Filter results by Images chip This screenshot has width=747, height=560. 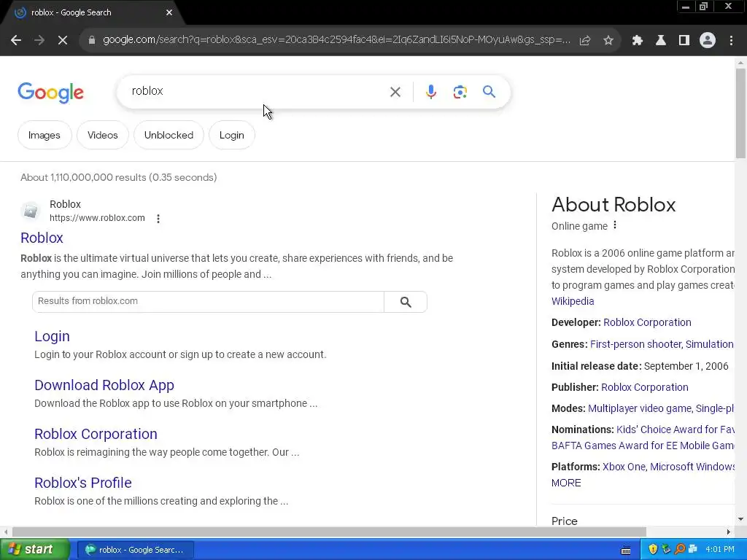click(44, 135)
